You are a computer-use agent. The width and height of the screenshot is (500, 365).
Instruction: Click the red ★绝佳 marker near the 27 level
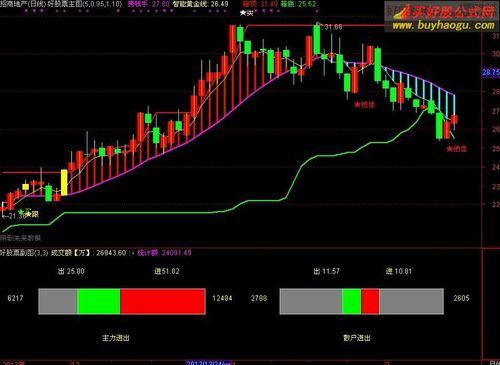coord(365,105)
